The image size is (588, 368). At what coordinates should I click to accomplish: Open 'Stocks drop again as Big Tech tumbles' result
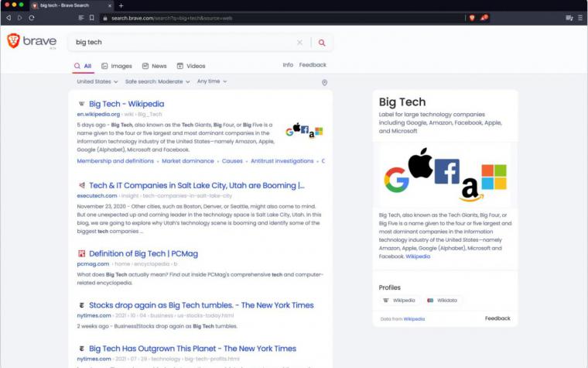[201, 305]
